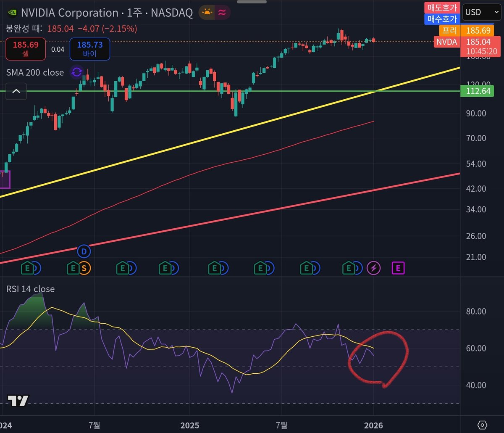
Task: Tap the NVIDIA logo beside the symbol name
Action: point(12,13)
